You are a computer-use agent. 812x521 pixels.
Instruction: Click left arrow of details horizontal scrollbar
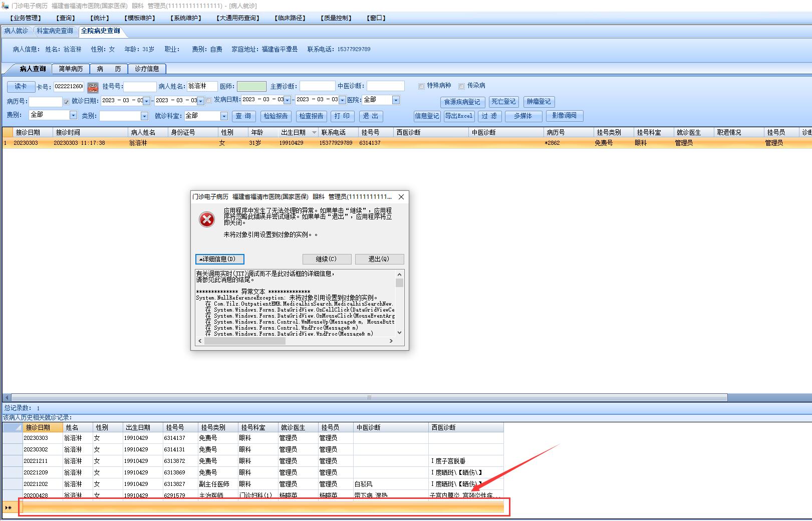pyautogui.click(x=200, y=341)
